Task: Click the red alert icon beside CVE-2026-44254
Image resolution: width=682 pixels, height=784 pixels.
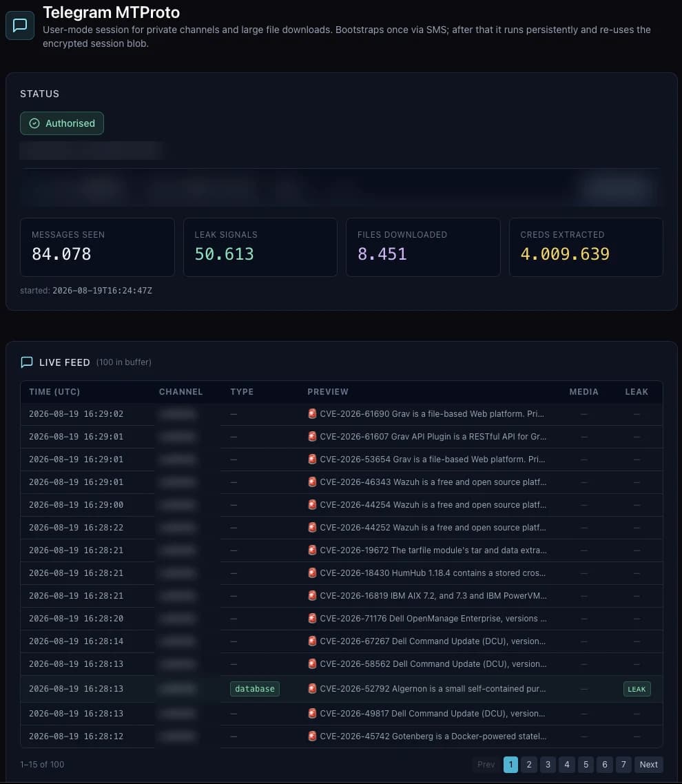Action: (313, 504)
